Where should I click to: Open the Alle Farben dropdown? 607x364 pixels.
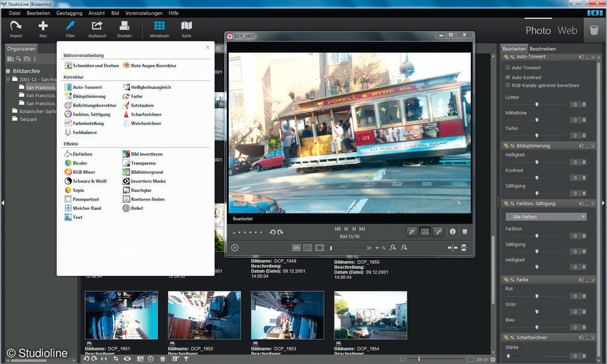pos(546,217)
